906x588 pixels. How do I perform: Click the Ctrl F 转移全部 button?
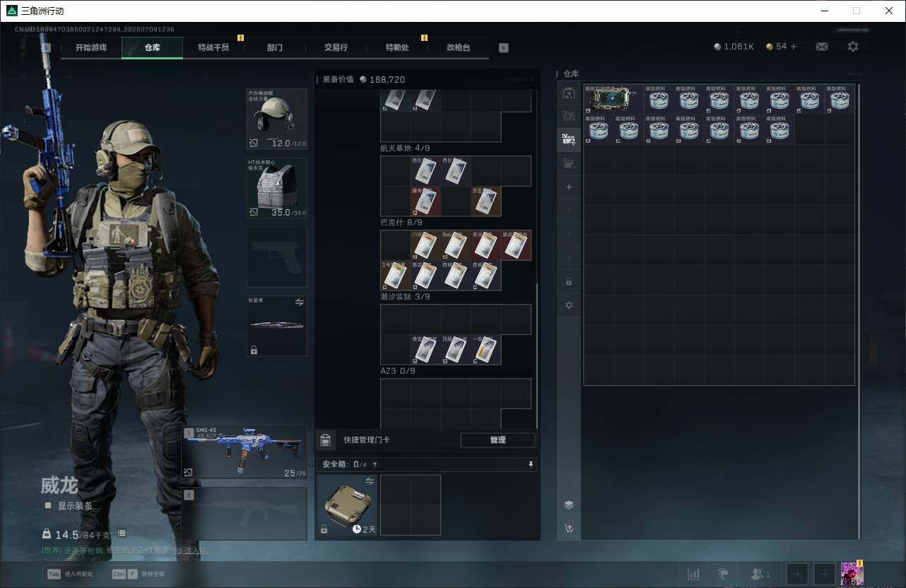(138, 574)
